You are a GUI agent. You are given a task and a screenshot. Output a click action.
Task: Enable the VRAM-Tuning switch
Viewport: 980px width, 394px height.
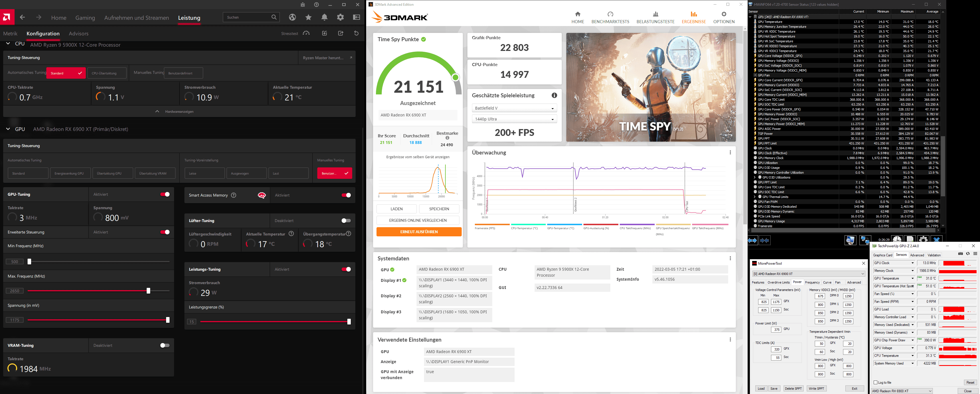pos(165,345)
